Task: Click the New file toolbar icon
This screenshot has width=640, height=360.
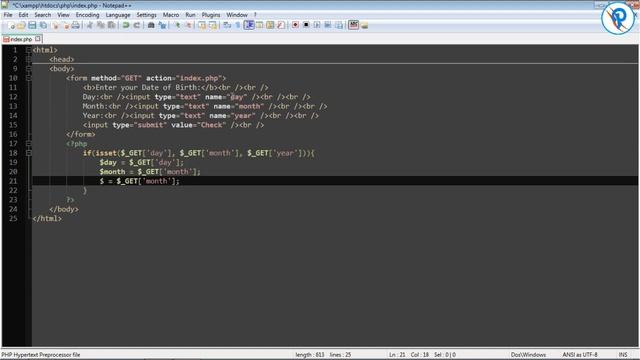Action: (11, 25)
